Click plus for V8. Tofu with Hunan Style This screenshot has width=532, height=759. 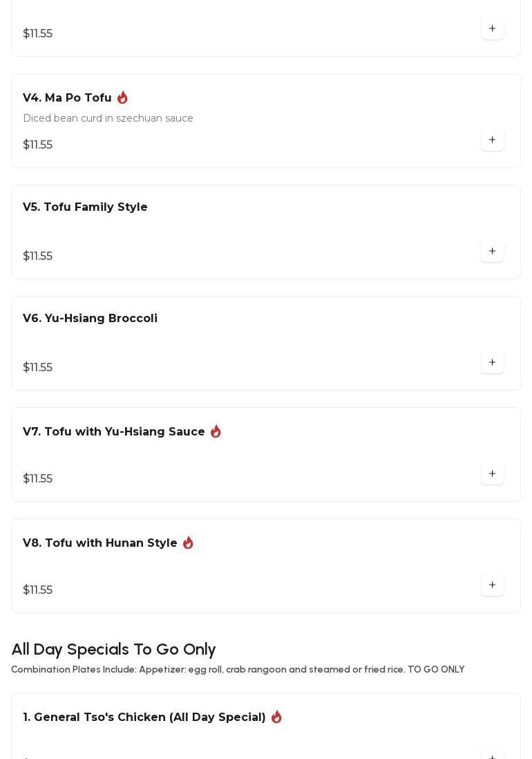click(x=492, y=585)
